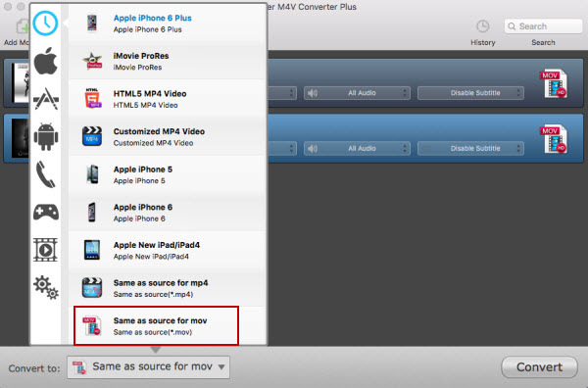
Task: Open the common video formats film icon
Action: pos(45,250)
